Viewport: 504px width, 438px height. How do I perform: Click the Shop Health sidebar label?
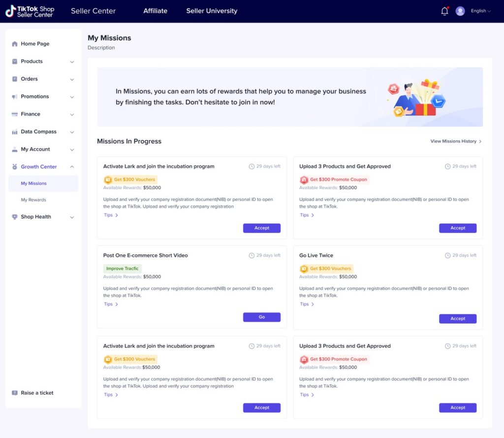35,217
